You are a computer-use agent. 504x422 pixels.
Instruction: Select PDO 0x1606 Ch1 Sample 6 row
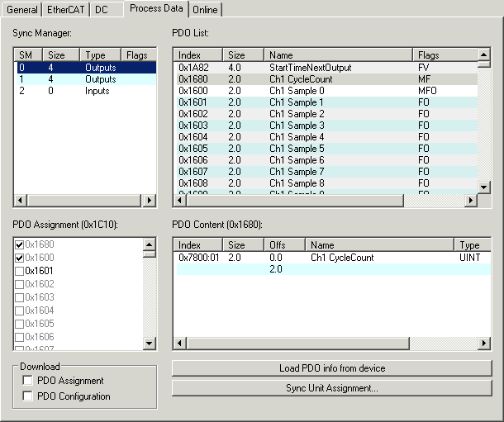(x=327, y=160)
